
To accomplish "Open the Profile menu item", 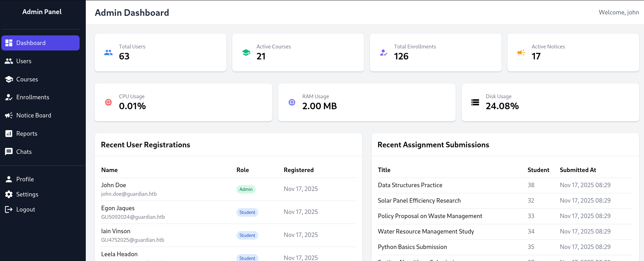I will (x=25, y=179).
